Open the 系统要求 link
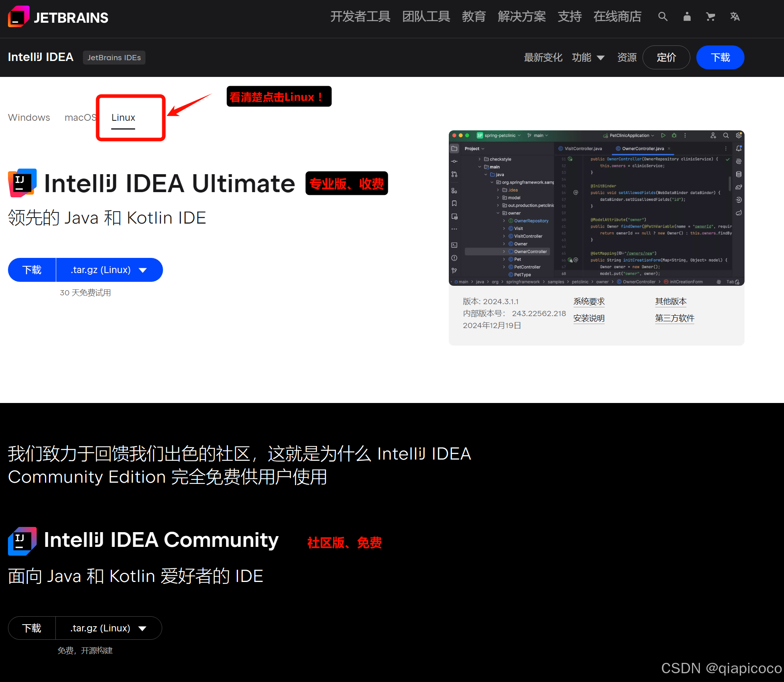 tap(589, 301)
